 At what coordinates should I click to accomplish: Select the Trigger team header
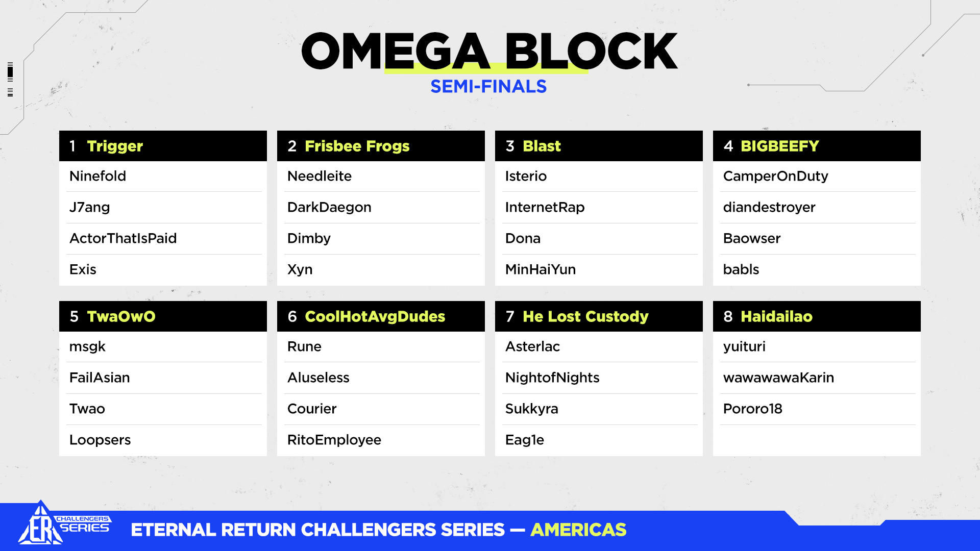(163, 146)
